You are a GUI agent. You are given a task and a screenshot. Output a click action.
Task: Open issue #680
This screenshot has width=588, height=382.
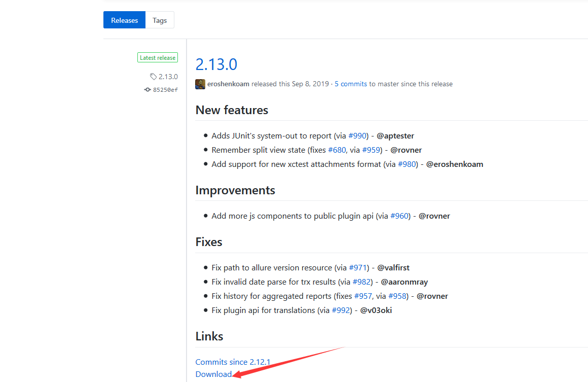pyautogui.click(x=337, y=150)
